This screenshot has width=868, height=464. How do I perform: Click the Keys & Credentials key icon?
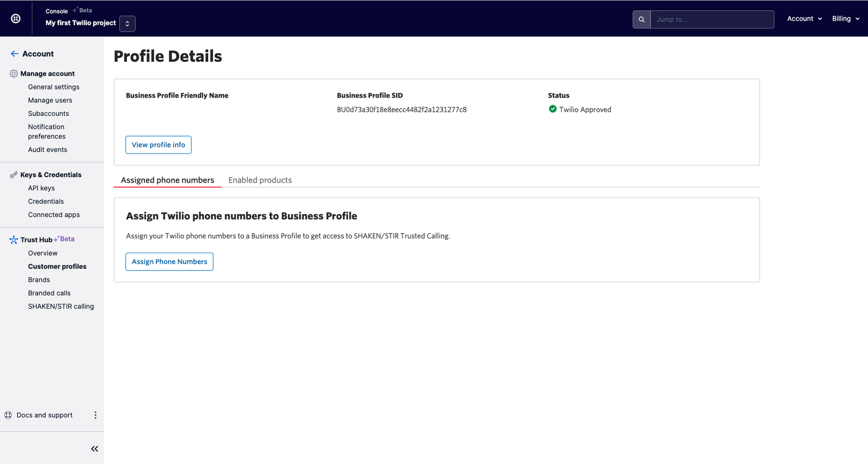(14, 175)
